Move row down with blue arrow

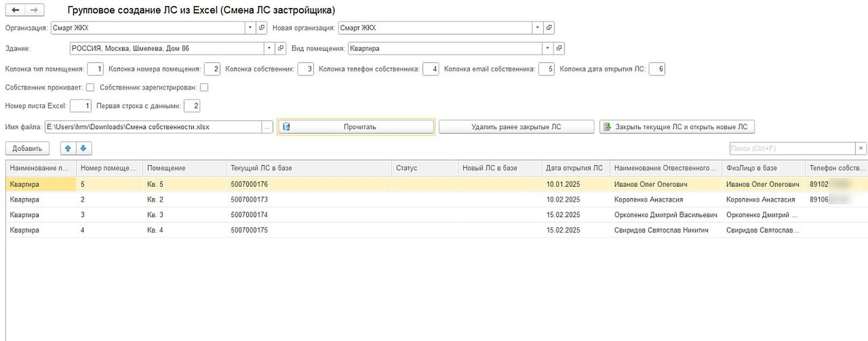pyautogui.click(x=83, y=148)
